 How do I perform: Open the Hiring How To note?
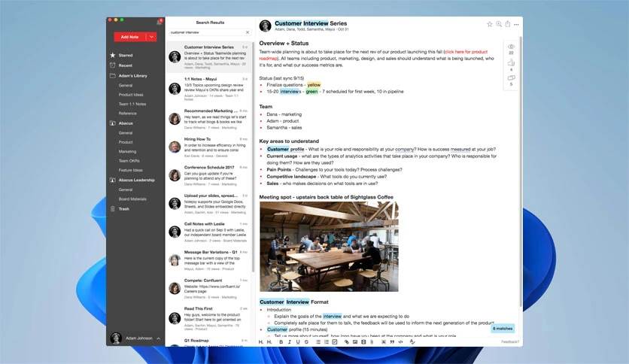209,147
